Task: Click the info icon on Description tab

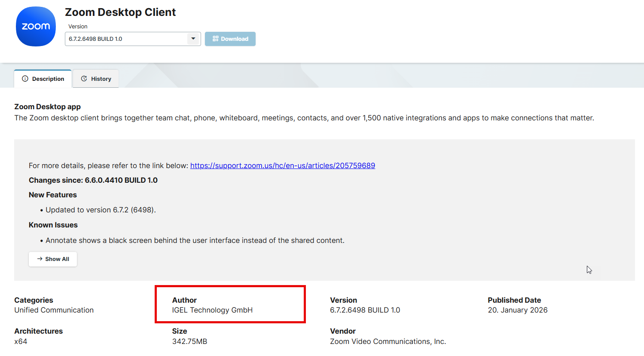Action: (25, 79)
